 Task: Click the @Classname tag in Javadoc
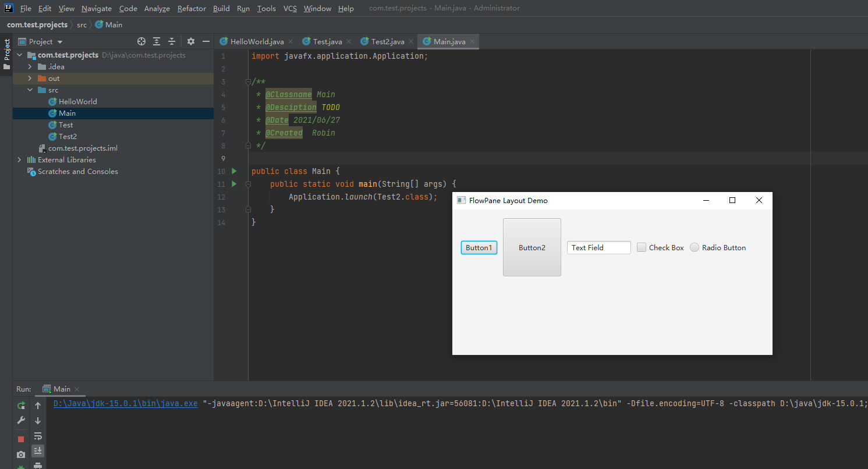[x=288, y=94]
